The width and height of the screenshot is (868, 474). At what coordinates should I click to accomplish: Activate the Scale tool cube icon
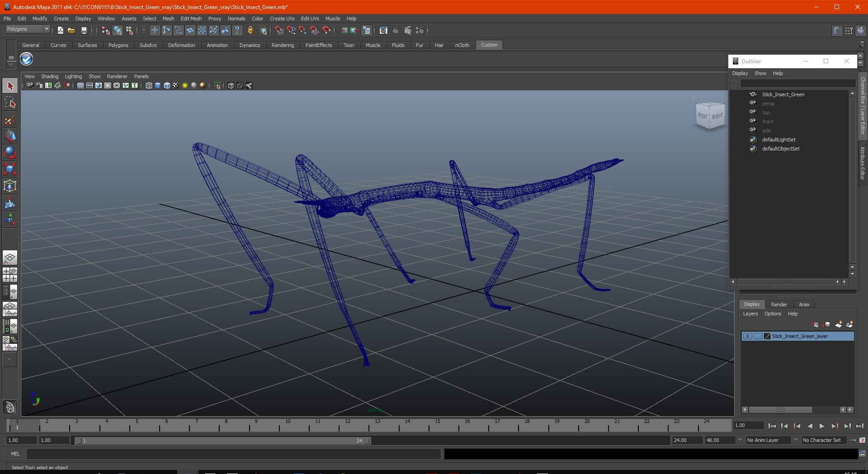coord(10,169)
